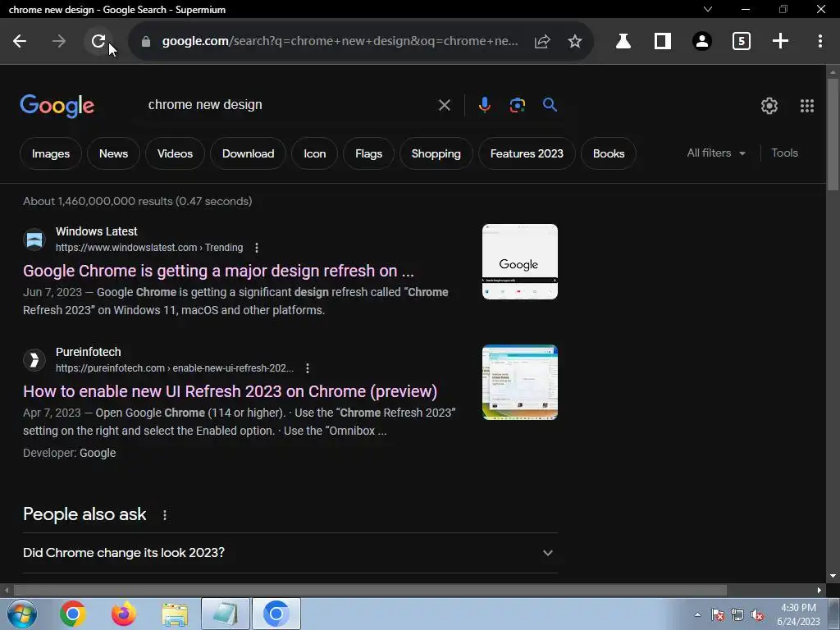
Task: Click the vertical scrollbar thumb
Action: click(x=833, y=134)
